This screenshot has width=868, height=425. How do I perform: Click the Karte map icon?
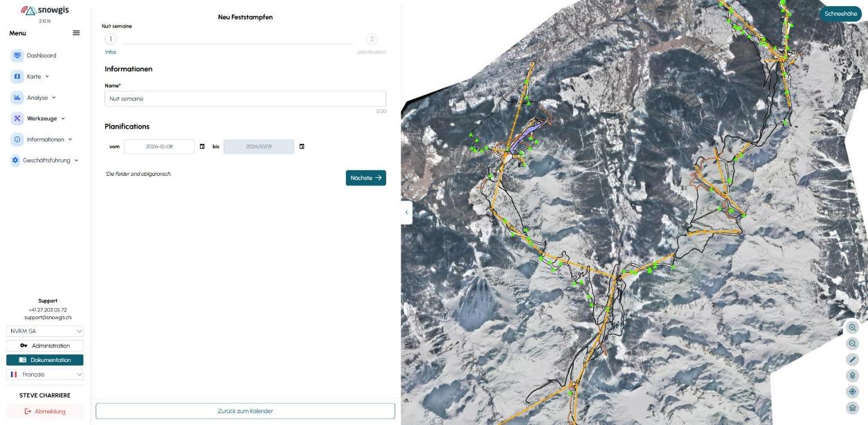(18, 76)
